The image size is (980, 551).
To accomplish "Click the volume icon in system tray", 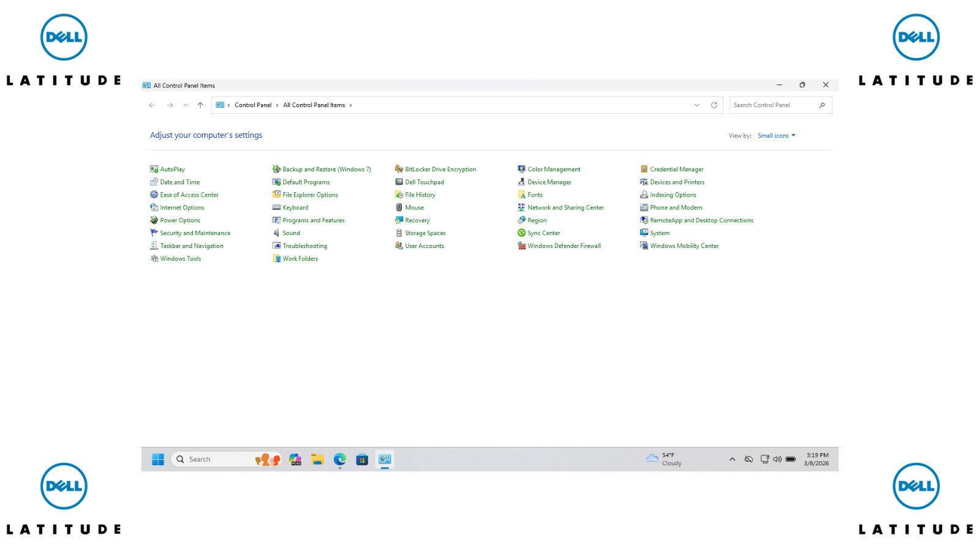I will click(x=777, y=459).
